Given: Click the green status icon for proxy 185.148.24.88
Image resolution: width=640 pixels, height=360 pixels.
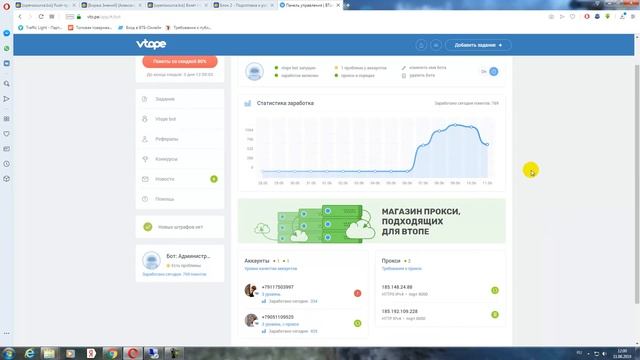Looking at the screenshot, I should (495, 290).
